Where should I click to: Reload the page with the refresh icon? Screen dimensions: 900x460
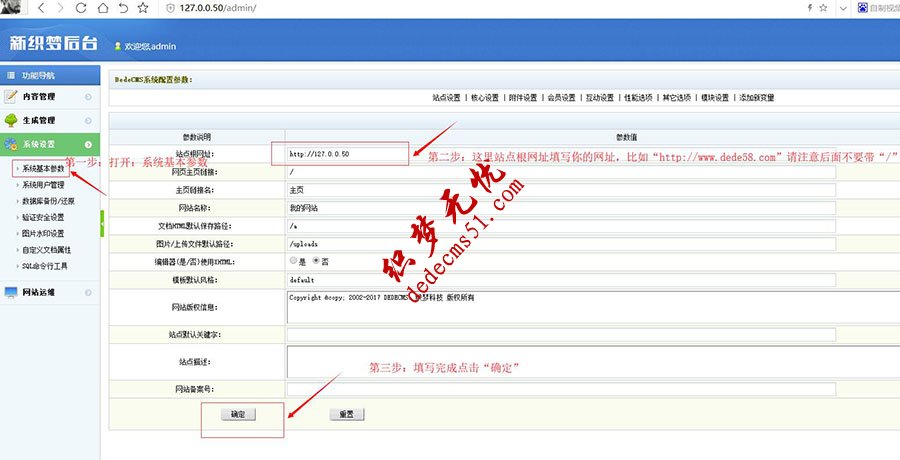pos(81,8)
